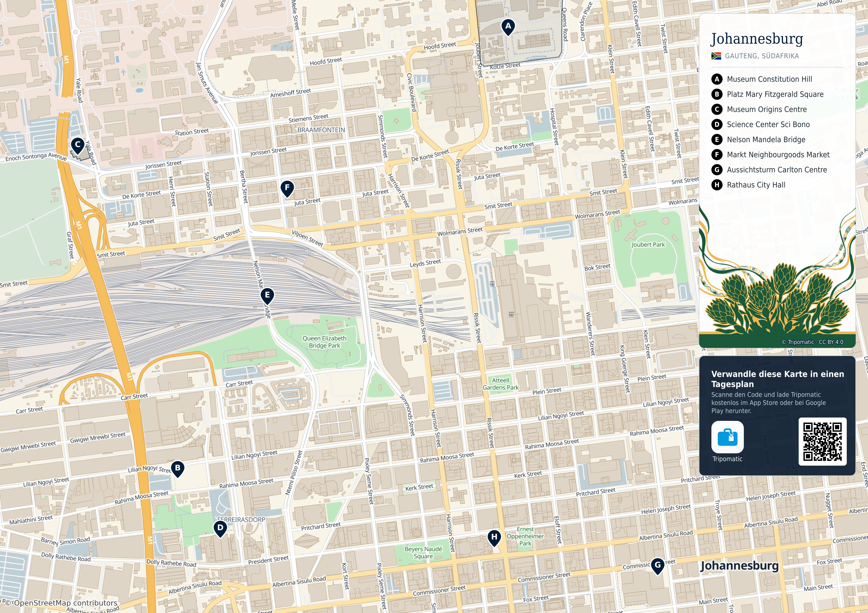Click pin E on Nelson Mandela Bridge
The height and width of the screenshot is (613, 868).
point(267,296)
